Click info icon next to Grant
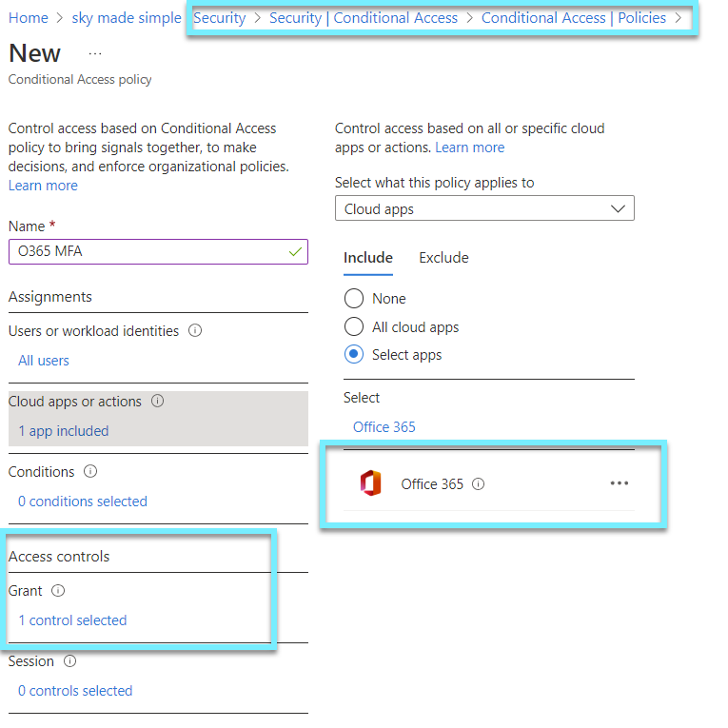This screenshot has height=728, width=728. click(58, 591)
